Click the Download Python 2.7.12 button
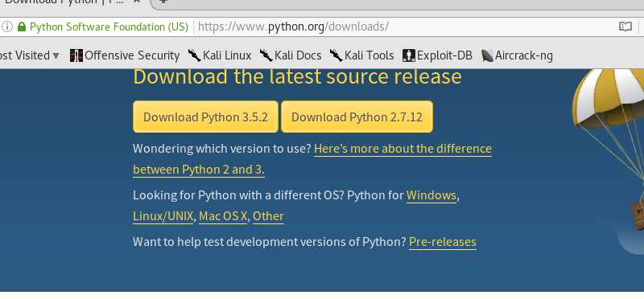The width and height of the screenshot is (644, 299). 357,117
